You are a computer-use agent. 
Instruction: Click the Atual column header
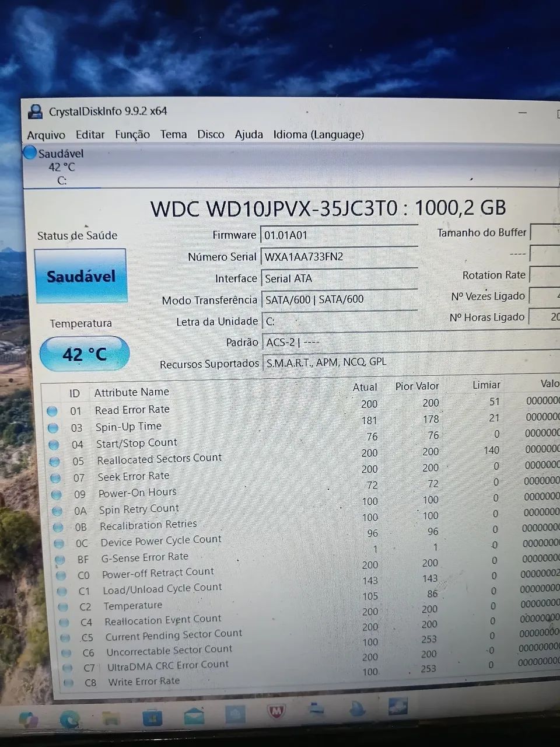click(365, 387)
